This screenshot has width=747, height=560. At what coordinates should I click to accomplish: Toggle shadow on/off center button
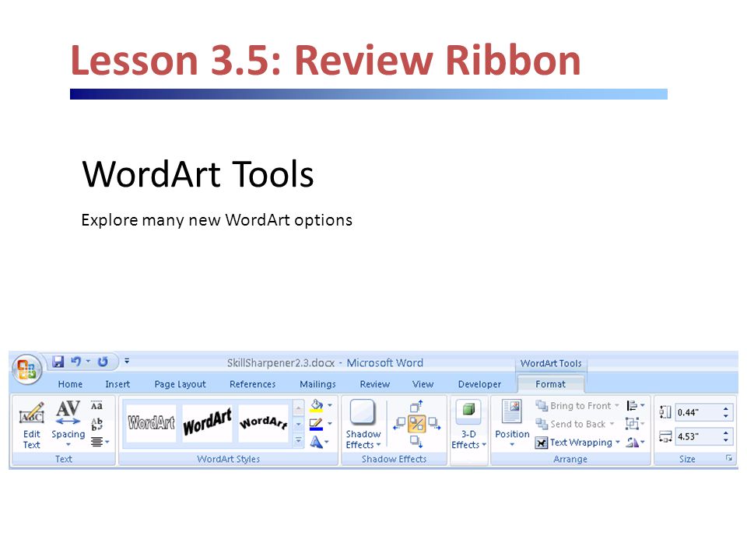(x=416, y=424)
